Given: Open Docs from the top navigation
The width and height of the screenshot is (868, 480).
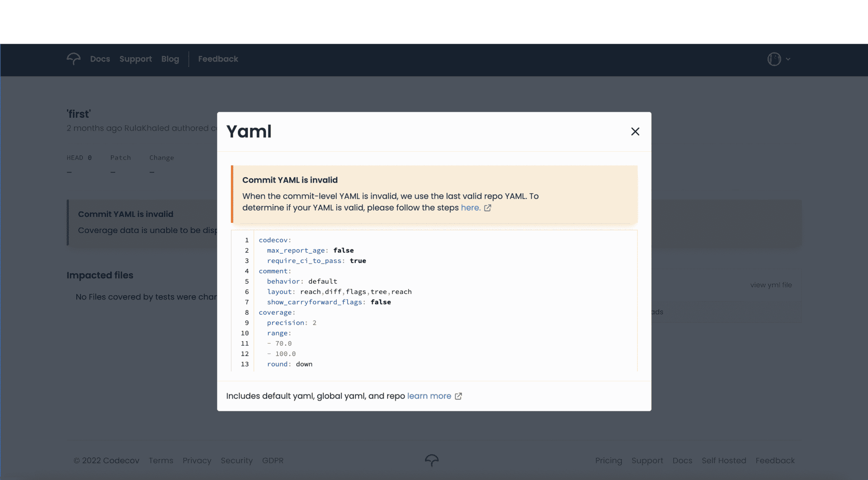Looking at the screenshot, I should click(100, 59).
